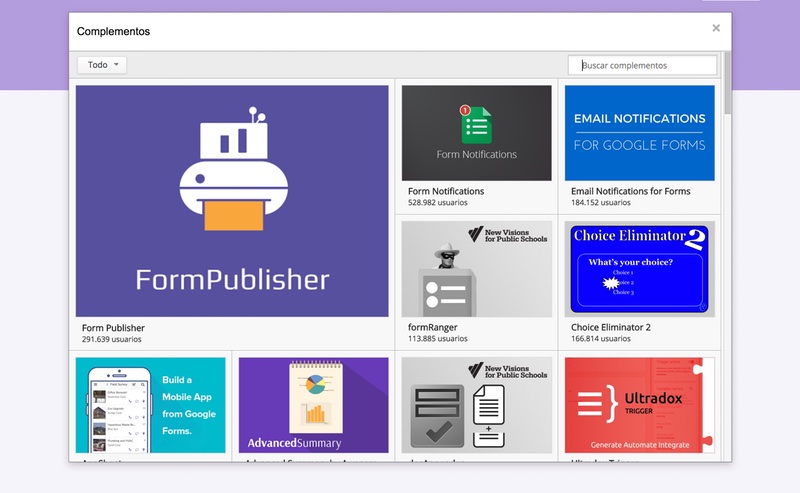The image size is (800, 493).
Task: Close the Complementos dialog
Action: [x=716, y=28]
